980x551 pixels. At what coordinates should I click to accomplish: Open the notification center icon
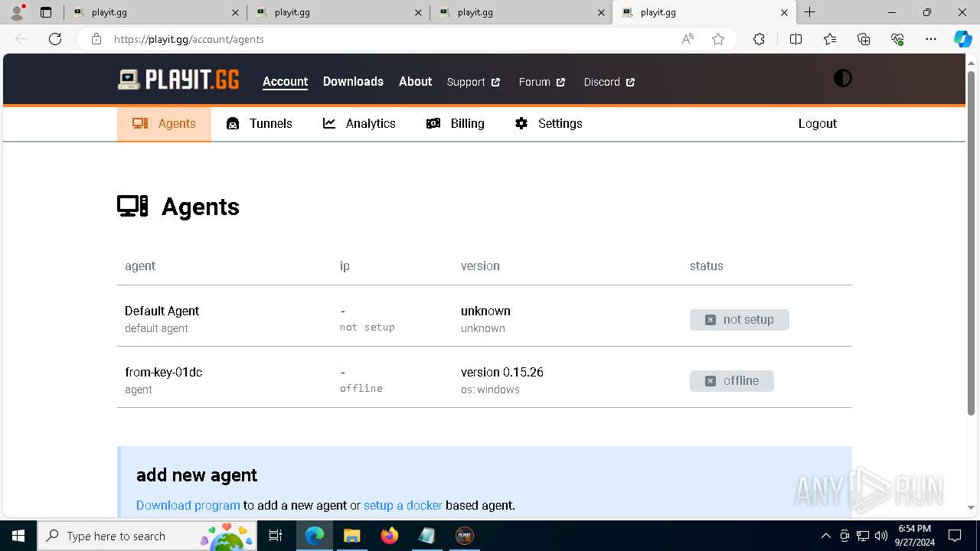(955, 536)
